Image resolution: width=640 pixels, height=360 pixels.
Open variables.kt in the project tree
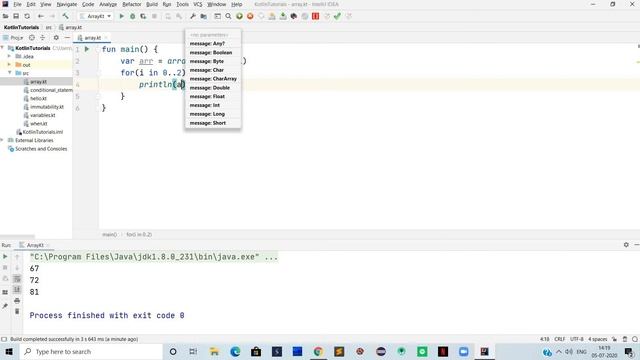pyautogui.click(x=42, y=115)
